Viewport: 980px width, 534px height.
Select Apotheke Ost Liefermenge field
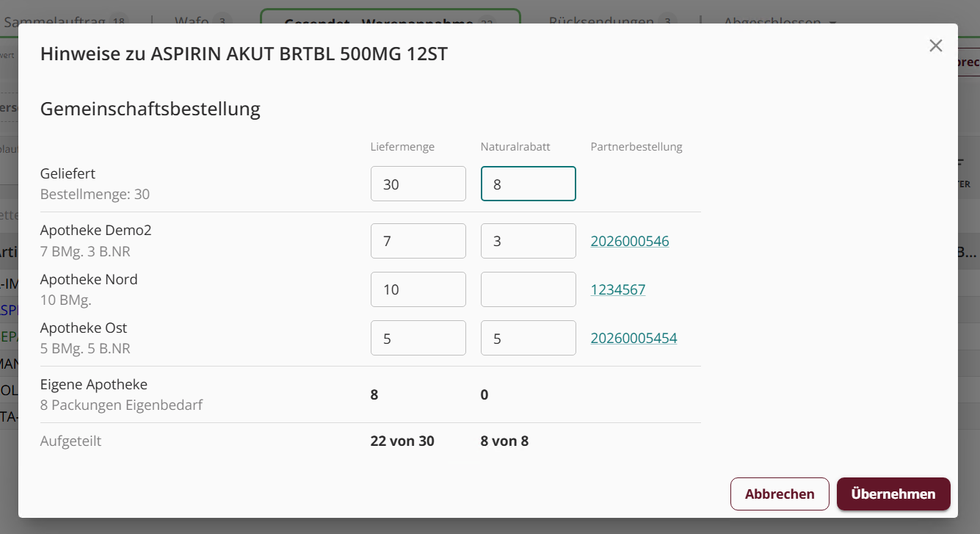point(418,338)
